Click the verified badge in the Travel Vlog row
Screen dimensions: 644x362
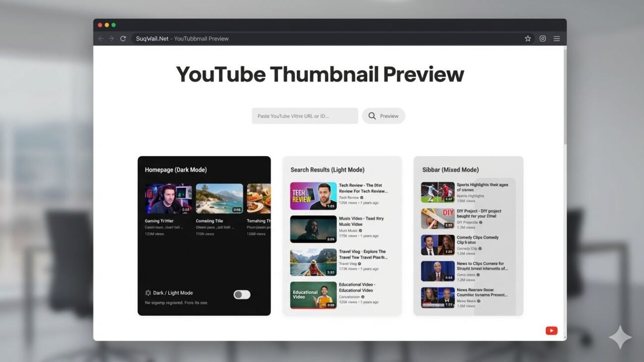click(359, 263)
